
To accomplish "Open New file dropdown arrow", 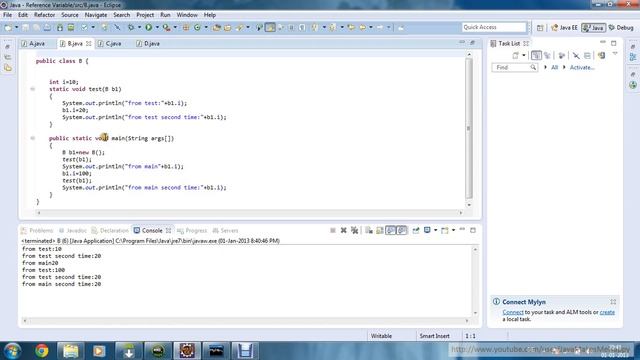I will (16, 27).
